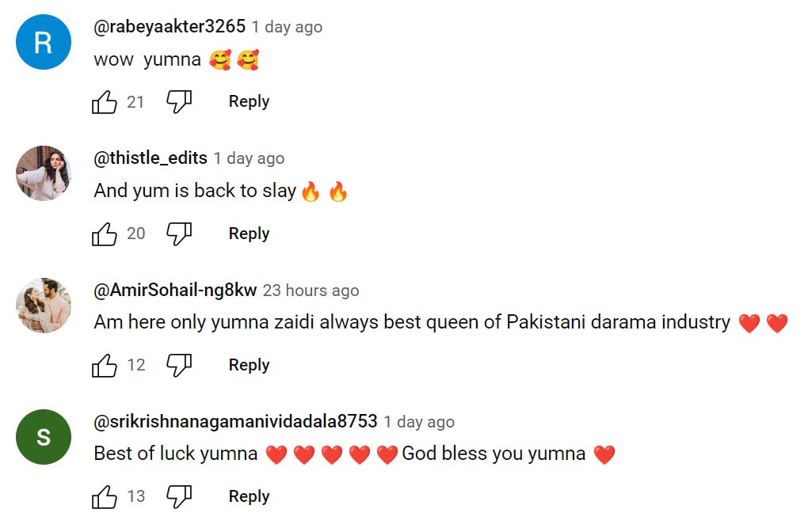Viewport: 812px width, 528px height.
Task: Like the "Best of luck yumna" comment
Action: pyautogui.click(x=104, y=497)
